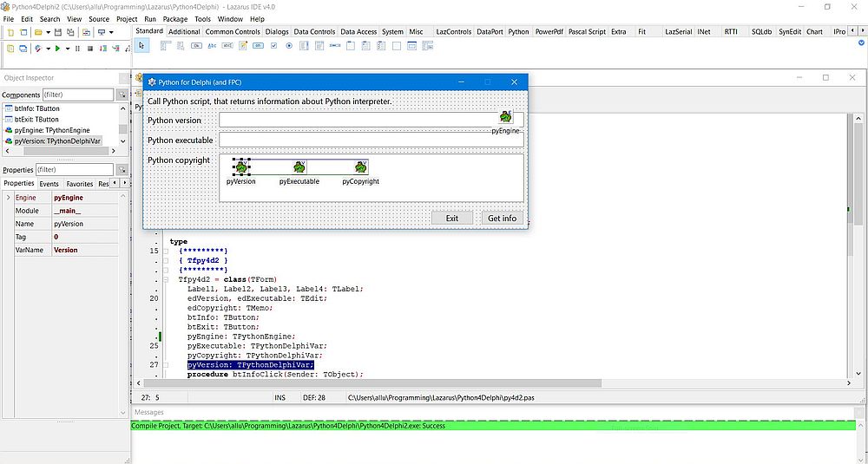Open dropdown arrow next to Run button
The image size is (868, 464).
pos(68,49)
